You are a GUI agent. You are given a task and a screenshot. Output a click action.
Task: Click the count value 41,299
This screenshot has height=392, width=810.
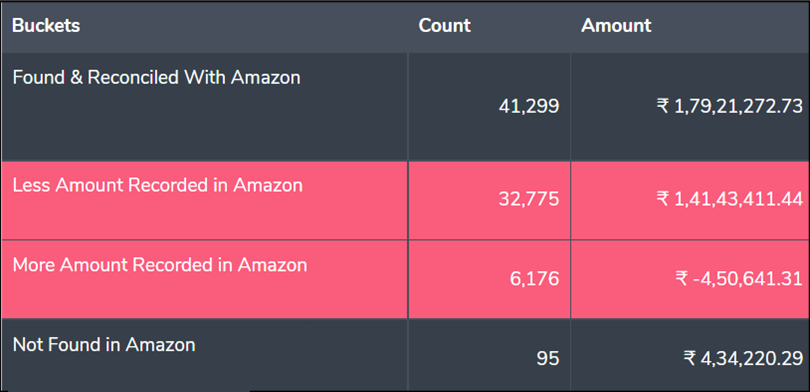pyautogui.click(x=528, y=106)
